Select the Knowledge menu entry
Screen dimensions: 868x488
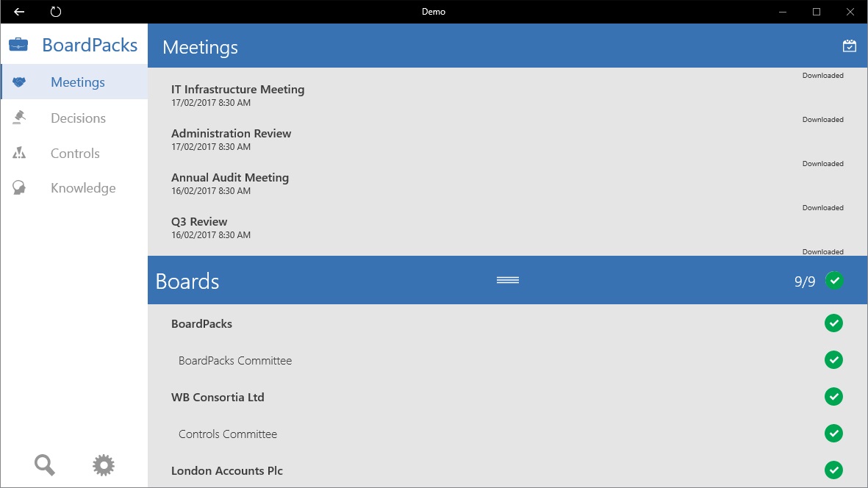pos(83,187)
